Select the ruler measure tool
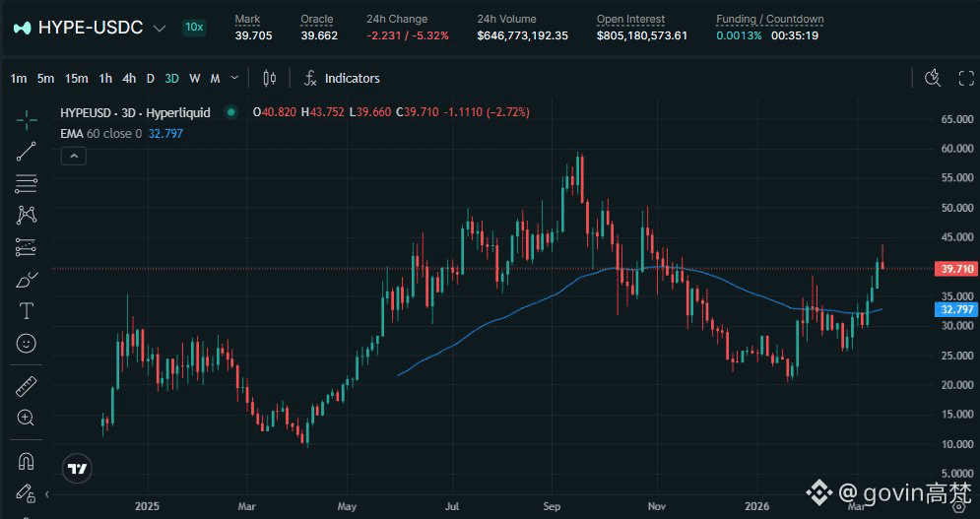The height and width of the screenshot is (519, 980). (x=27, y=387)
